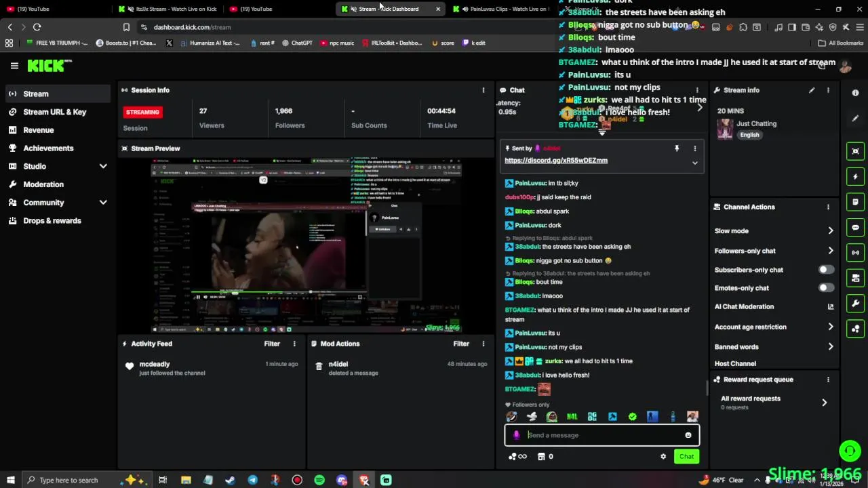Open Slow mode settings arrow

(x=831, y=231)
